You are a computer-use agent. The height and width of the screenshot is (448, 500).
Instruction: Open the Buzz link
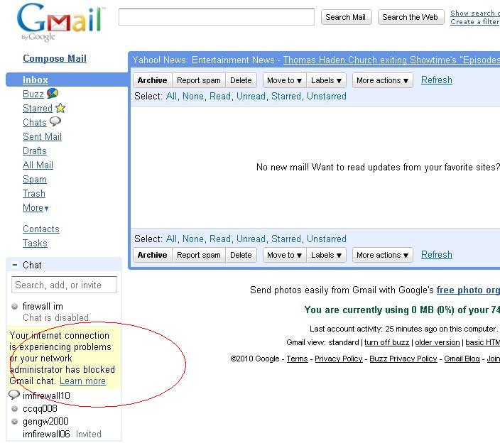[33, 94]
